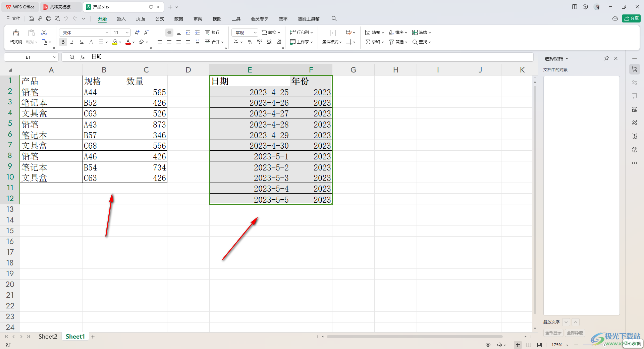
Task: Select cell C5 containing 873
Action: pos(146,124)
